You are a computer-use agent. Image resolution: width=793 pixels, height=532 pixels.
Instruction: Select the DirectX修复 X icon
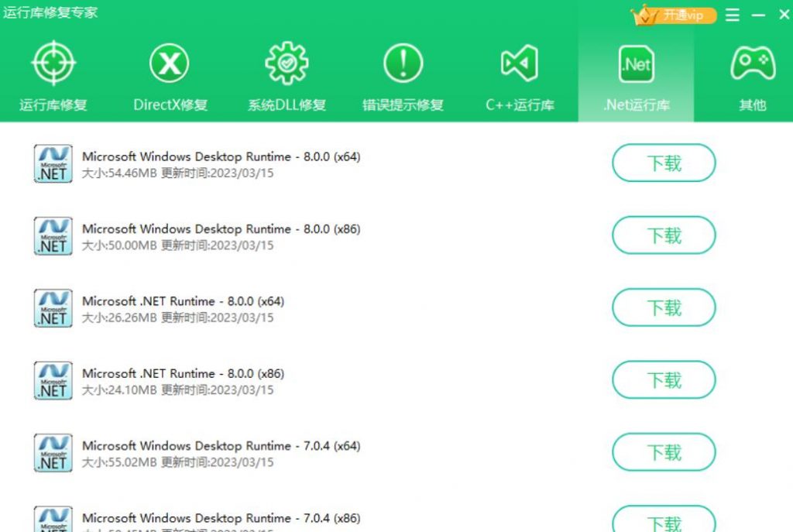coord(170,63)
